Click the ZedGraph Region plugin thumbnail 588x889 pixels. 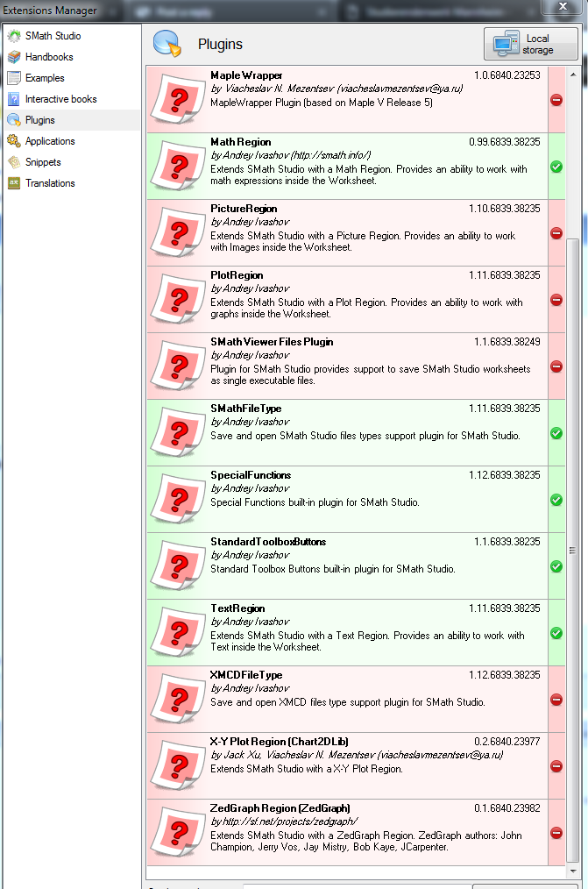click(x=178, y=833)
